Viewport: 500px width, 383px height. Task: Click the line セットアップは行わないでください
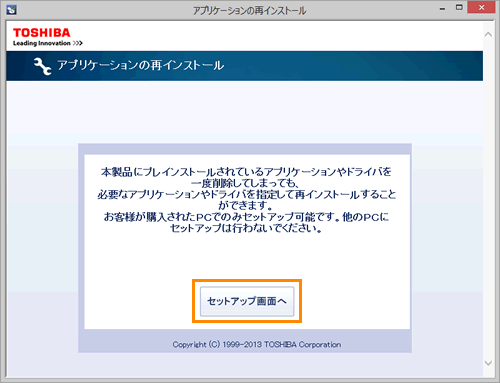coord(246,228)
